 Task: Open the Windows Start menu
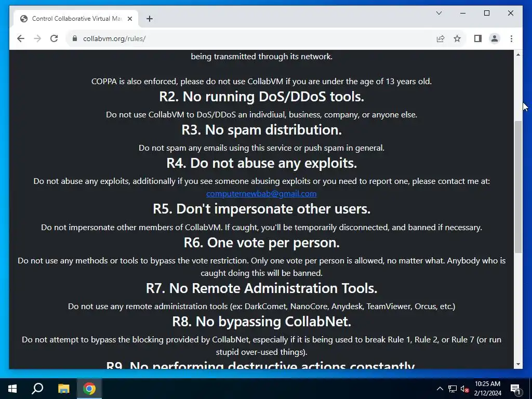click(x=12, y=389)
